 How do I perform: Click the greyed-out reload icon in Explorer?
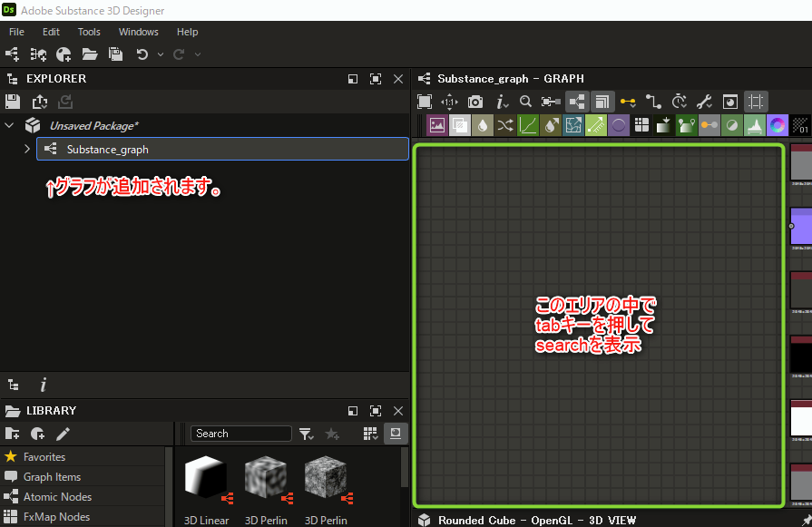point(65,102)
